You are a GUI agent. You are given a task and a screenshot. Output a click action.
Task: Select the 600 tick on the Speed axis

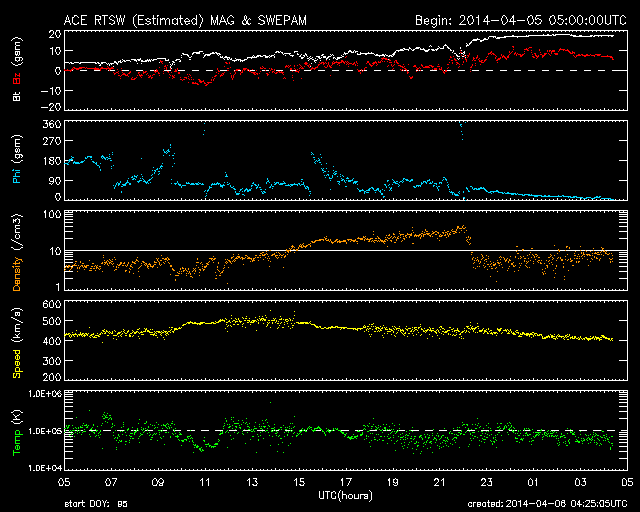[x=52, y=305]
